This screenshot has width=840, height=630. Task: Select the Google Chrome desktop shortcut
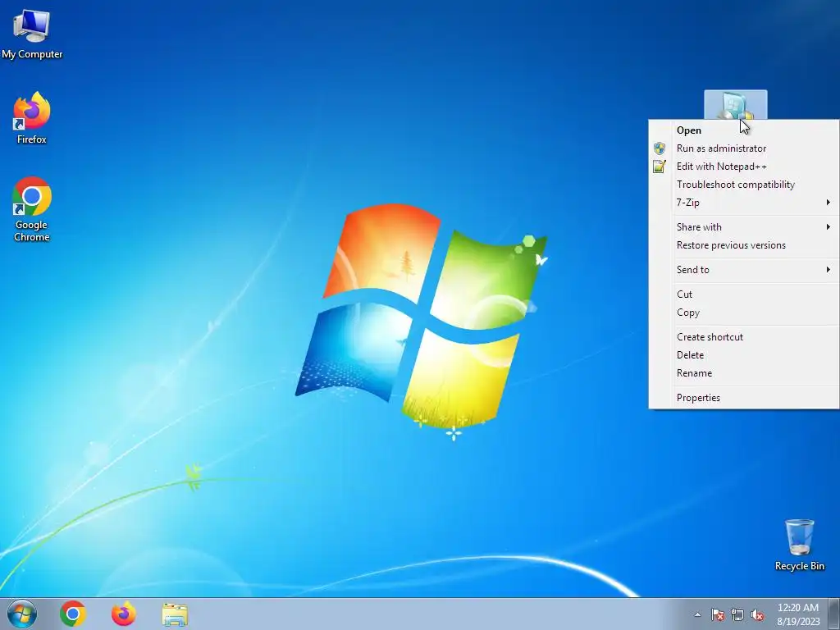pos(32,209)
